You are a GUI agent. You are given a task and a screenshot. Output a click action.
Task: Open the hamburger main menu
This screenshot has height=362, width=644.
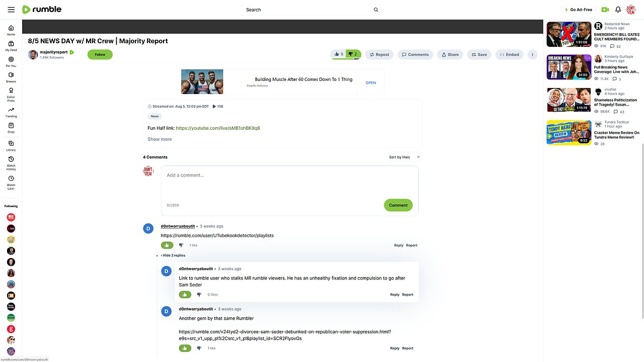(x=11, y=10)
